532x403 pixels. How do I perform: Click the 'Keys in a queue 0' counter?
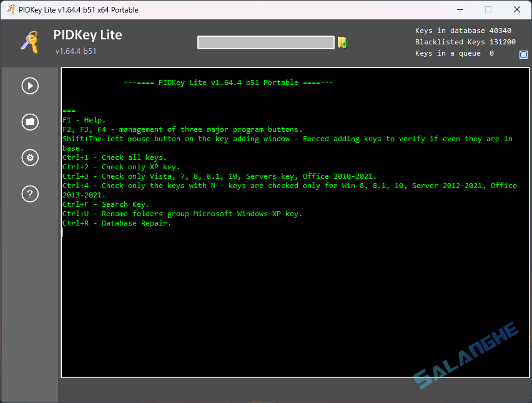coord(454,53)
